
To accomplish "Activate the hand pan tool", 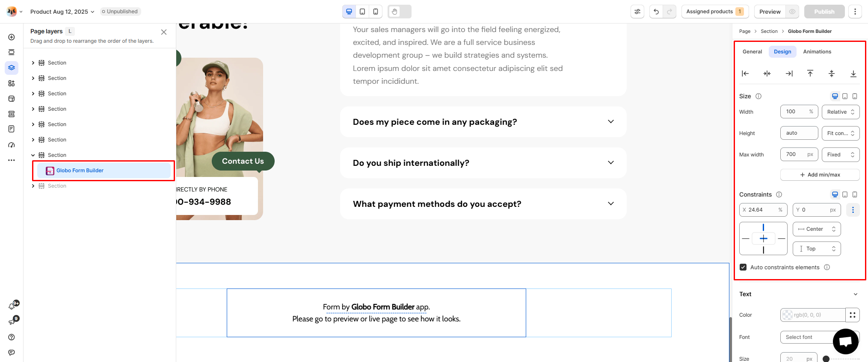I will (394, 12).
